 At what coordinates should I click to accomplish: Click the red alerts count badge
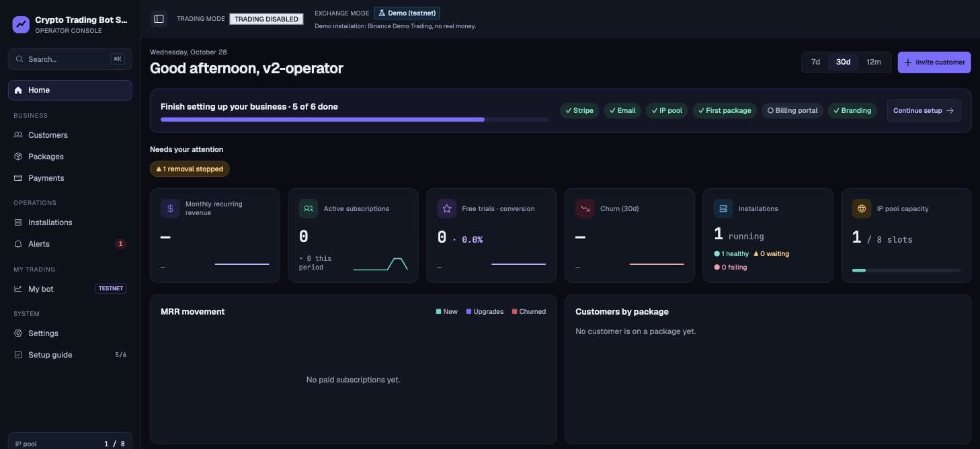coord(121,244)
